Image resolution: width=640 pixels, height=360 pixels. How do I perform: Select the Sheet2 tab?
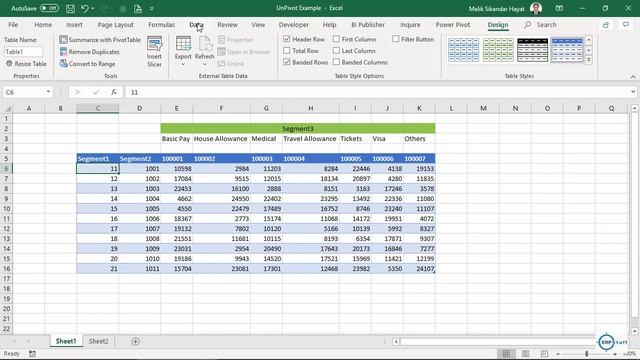pos(98,341)
